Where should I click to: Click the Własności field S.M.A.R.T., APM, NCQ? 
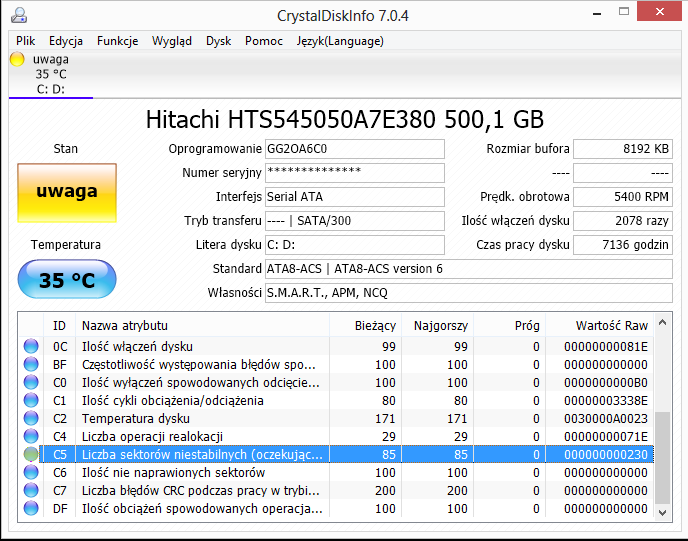[x=469, y=293]
